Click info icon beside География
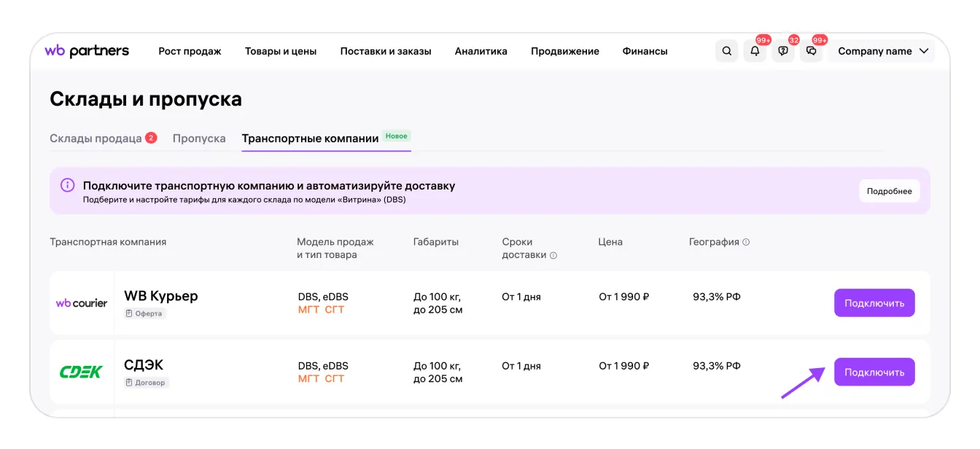 click(746, 242)
